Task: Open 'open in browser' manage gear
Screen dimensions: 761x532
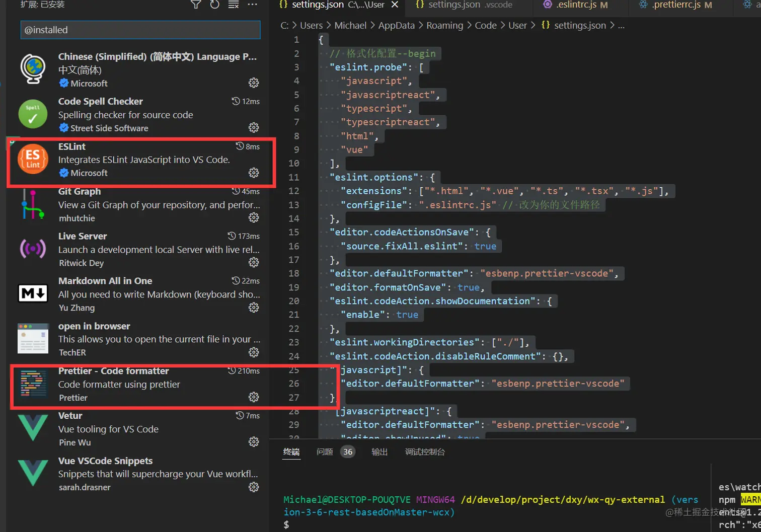Action: pyautogui.click(x=254, y=352)
